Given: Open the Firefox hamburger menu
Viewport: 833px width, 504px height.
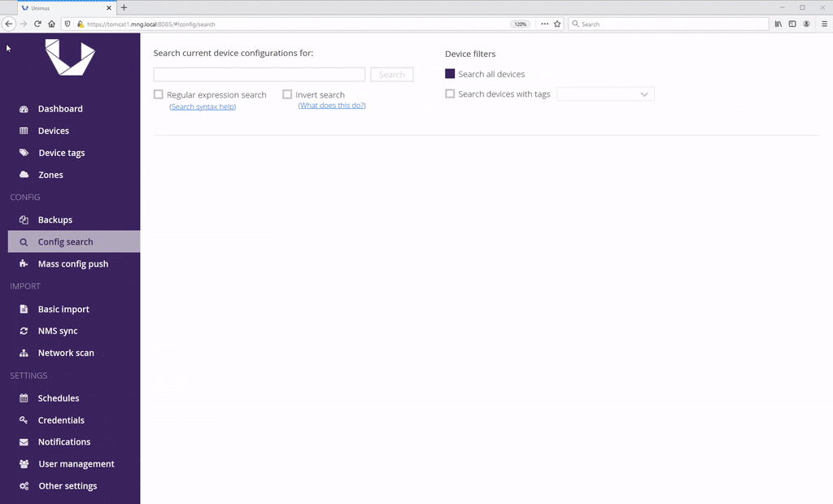Looking at the screenshot, I should (825, 24).
